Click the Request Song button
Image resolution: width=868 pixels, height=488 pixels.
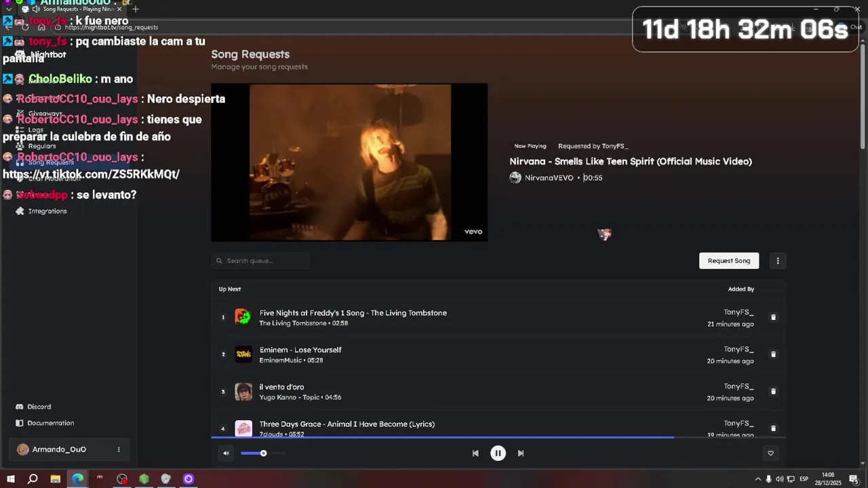coord(729,261)
